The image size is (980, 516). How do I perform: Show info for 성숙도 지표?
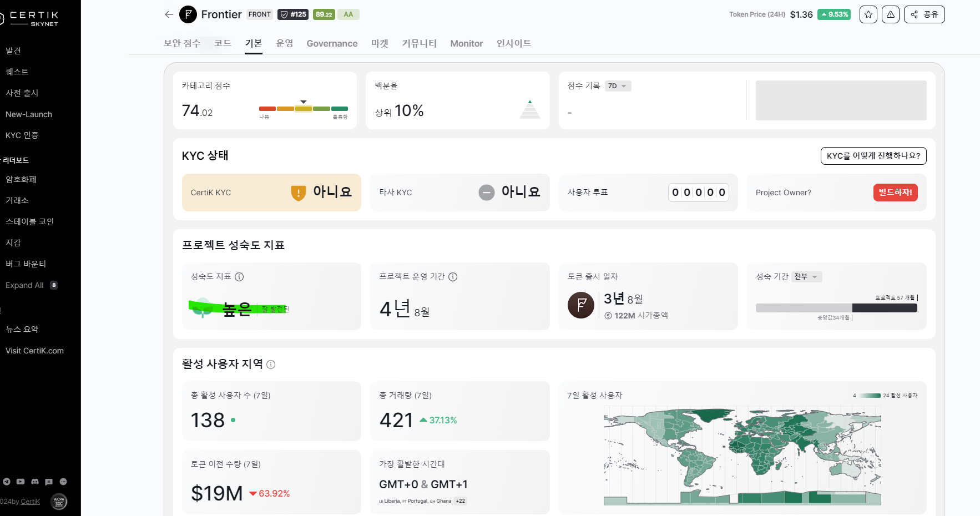(239, 277)
